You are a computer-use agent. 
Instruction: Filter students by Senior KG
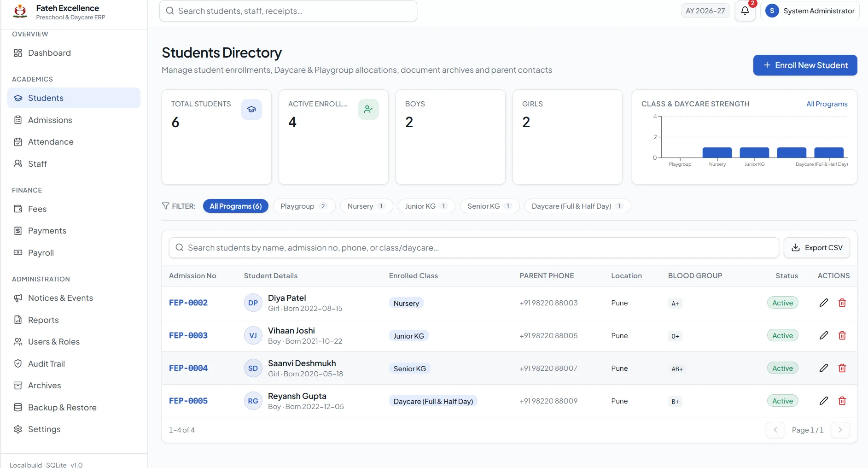tap(490, 206)
